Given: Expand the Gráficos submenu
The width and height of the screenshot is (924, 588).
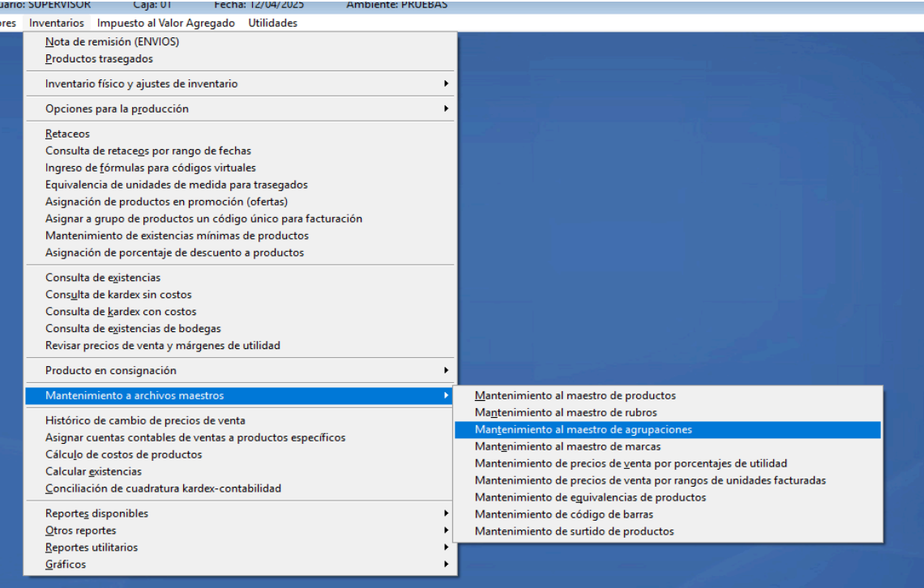Looking at the screenshot, I should [65, 565].
